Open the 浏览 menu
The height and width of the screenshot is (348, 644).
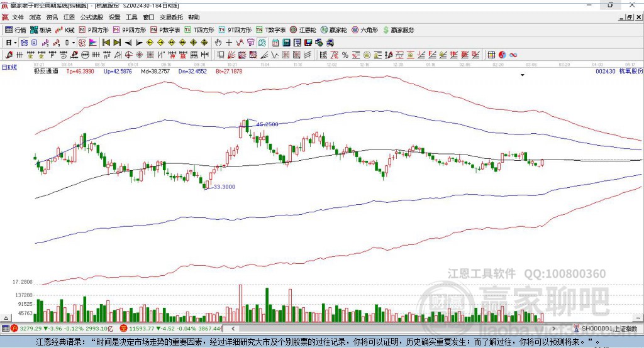[35, 17]
